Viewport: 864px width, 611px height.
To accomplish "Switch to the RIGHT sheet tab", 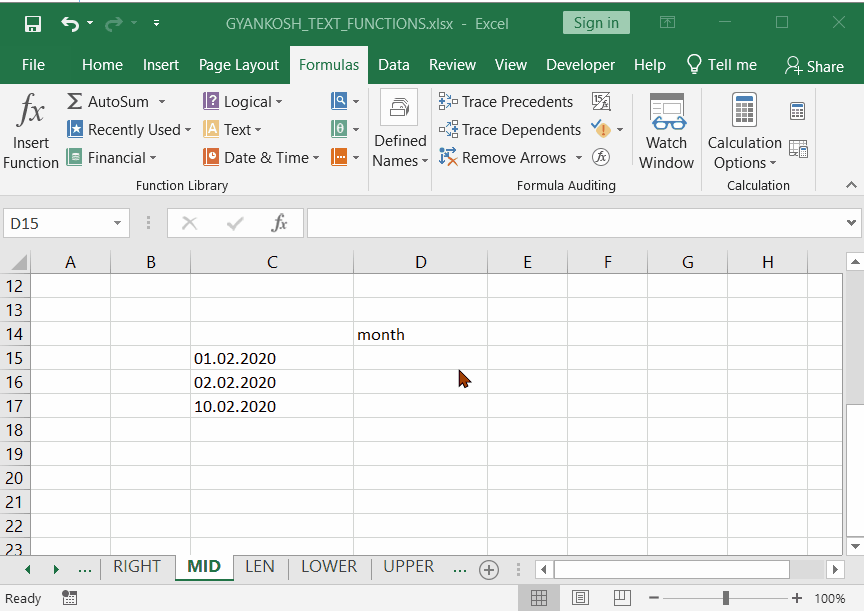I will click(137, 566).
